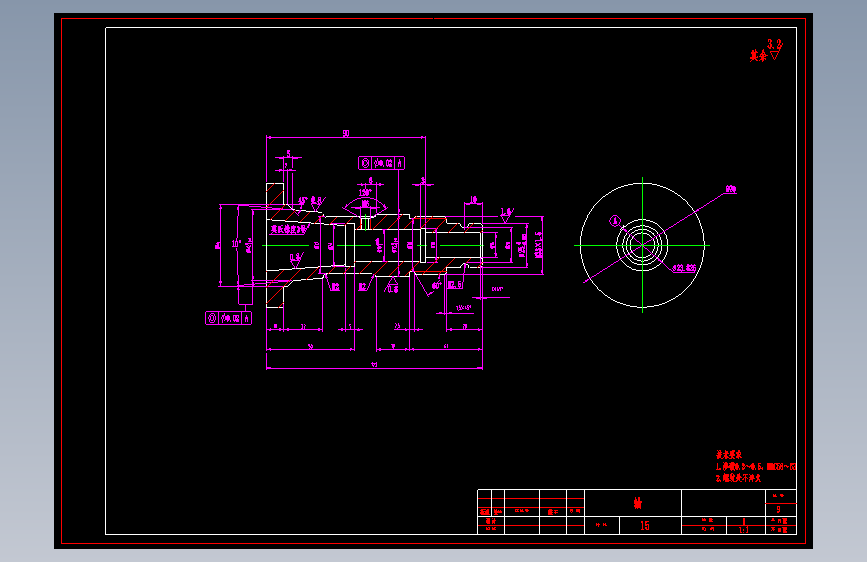Select the "60°" angle dimension
This screenshot has width=867, height=562.
pyautogui.click(x=436, y=286)
